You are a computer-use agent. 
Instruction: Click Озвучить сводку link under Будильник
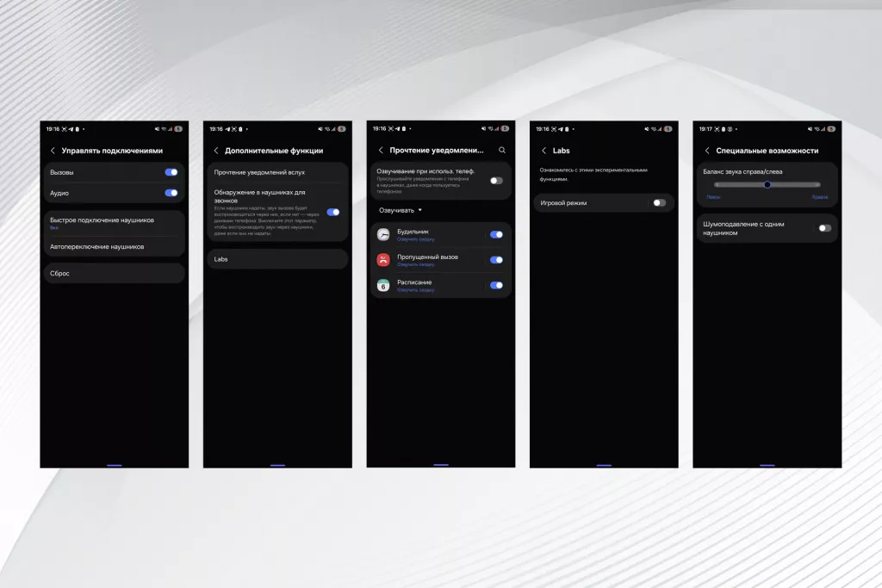click(416, 239)
